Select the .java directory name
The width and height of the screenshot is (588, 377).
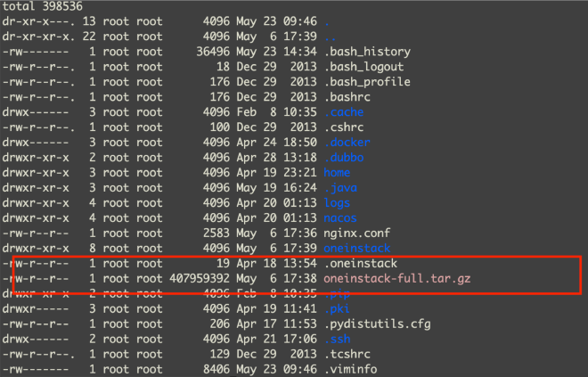pyautogui.click(x=341, y=188)
